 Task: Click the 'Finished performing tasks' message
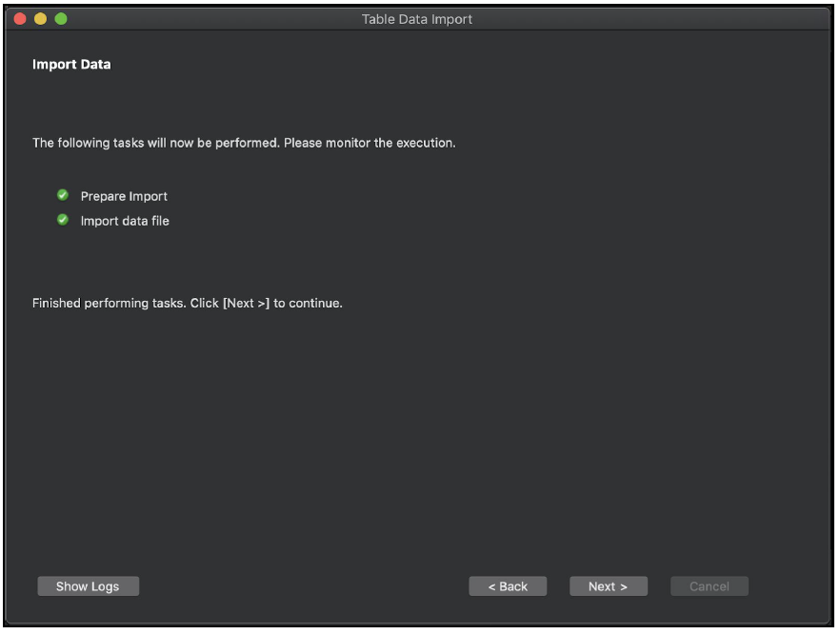(x=110, y=303)
